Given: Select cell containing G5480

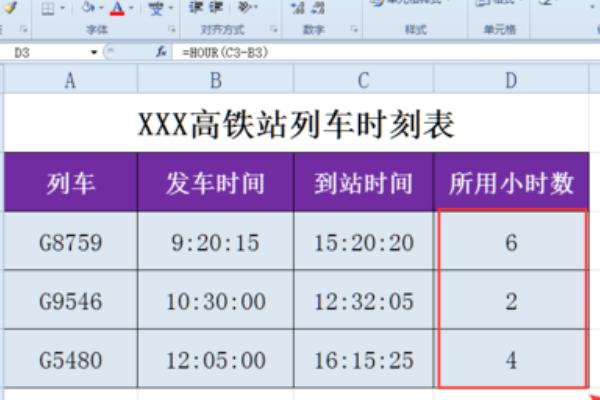Looking at the screenshot, I should pyautogui.click(x=71, y=359).
